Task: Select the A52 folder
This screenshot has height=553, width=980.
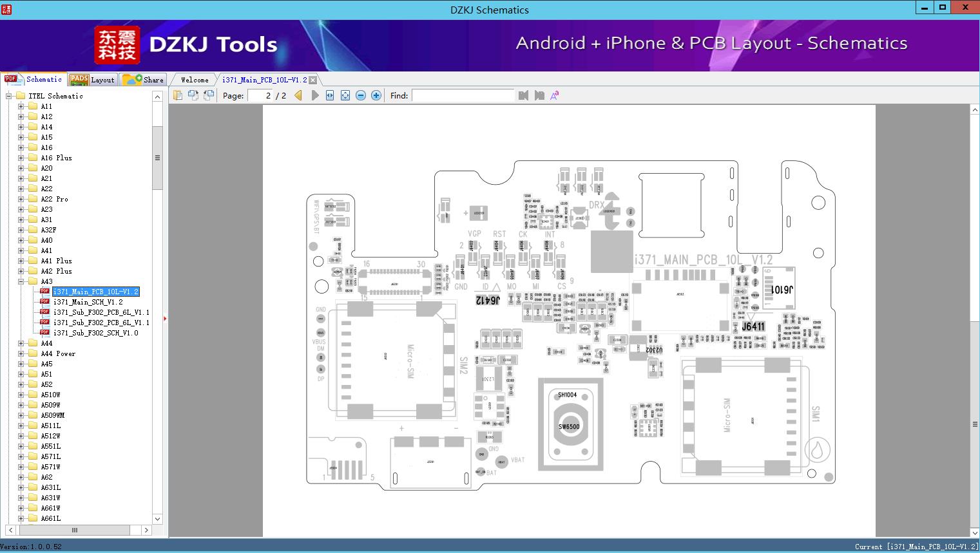Action: [46, 384]
